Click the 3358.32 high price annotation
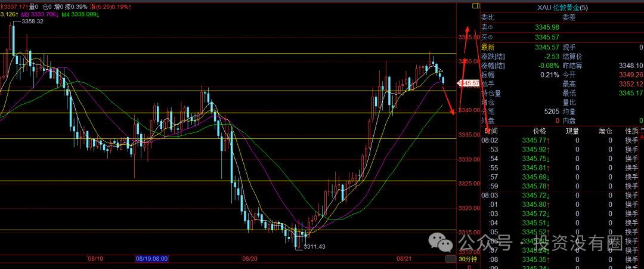Viewport: 644px width, 269px height. click(33, 21)
